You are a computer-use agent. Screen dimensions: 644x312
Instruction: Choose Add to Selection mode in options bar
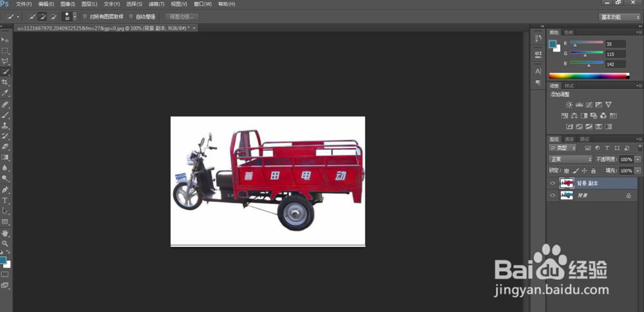click(x=43, y=17)
